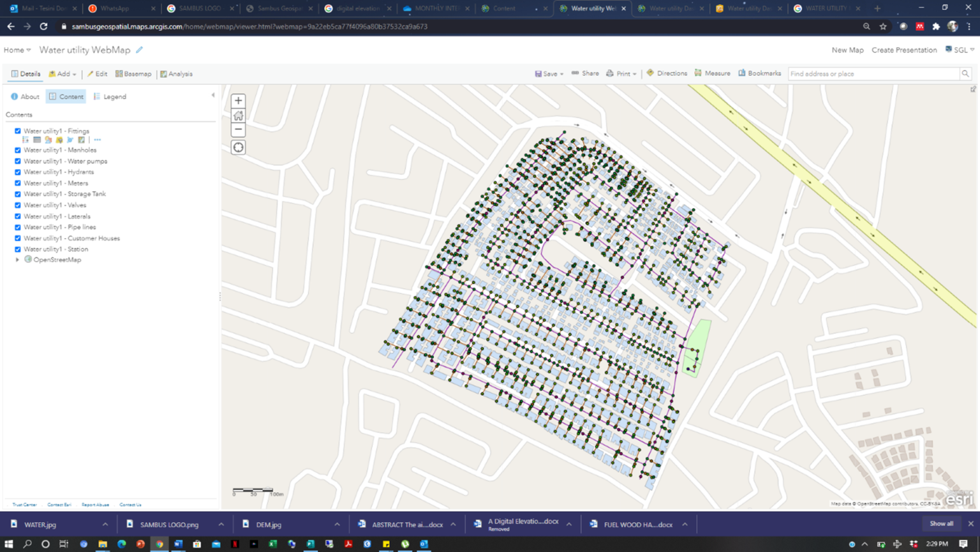The width and height of the screenshot is (980, 552).
Task: Apply a filter on the Fittings layer
Action: 59,140
